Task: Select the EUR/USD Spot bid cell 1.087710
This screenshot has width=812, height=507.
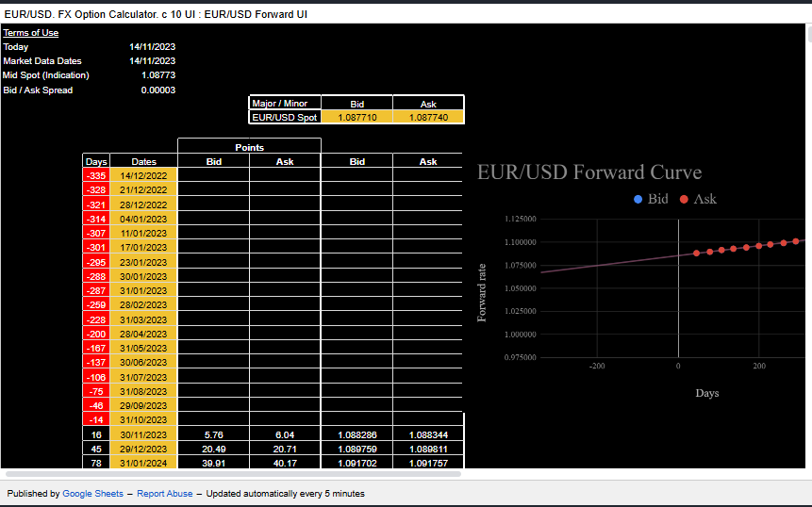Action: [x=356, y=118]
